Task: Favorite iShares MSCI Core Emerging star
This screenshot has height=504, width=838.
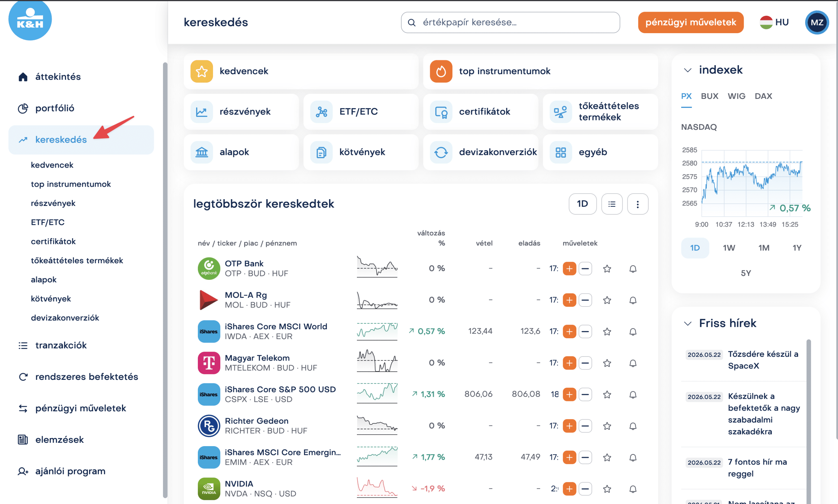Action: pos(607,458)
